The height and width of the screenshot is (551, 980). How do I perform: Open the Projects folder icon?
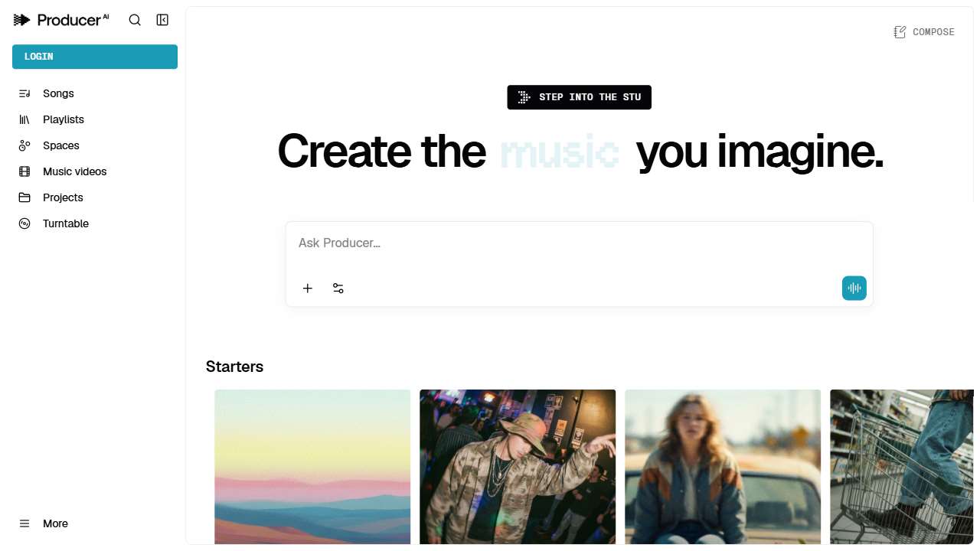(24, 197)
